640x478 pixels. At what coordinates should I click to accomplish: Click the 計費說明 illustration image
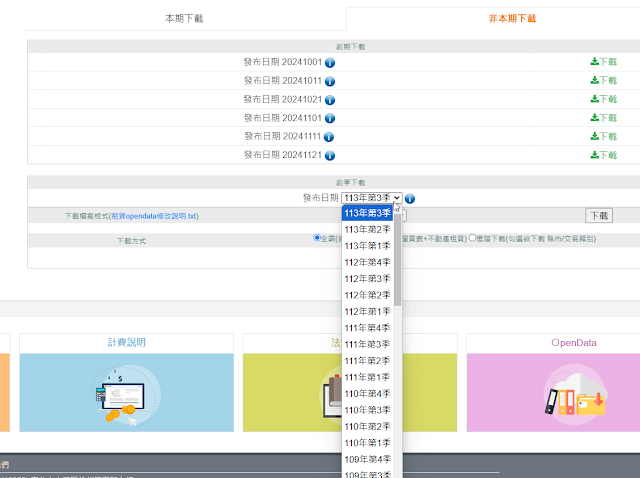(x=127, y=393)
